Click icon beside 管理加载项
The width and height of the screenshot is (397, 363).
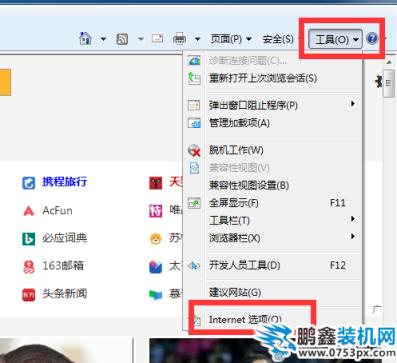point(194,123)
